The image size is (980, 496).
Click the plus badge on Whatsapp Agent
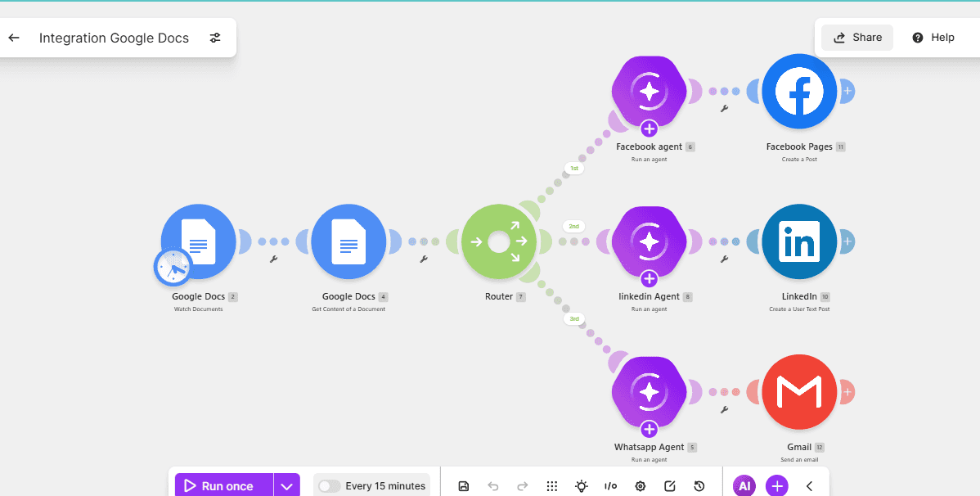(x=650, y=430)
